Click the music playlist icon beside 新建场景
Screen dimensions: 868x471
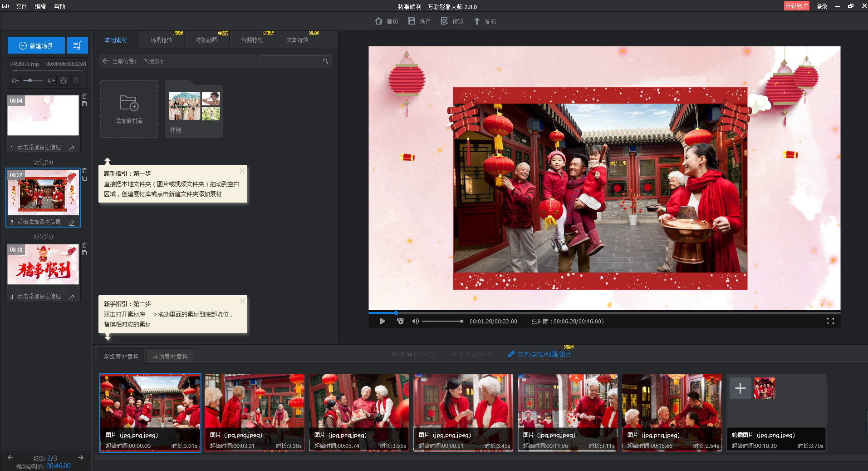(x=77, y=46)
